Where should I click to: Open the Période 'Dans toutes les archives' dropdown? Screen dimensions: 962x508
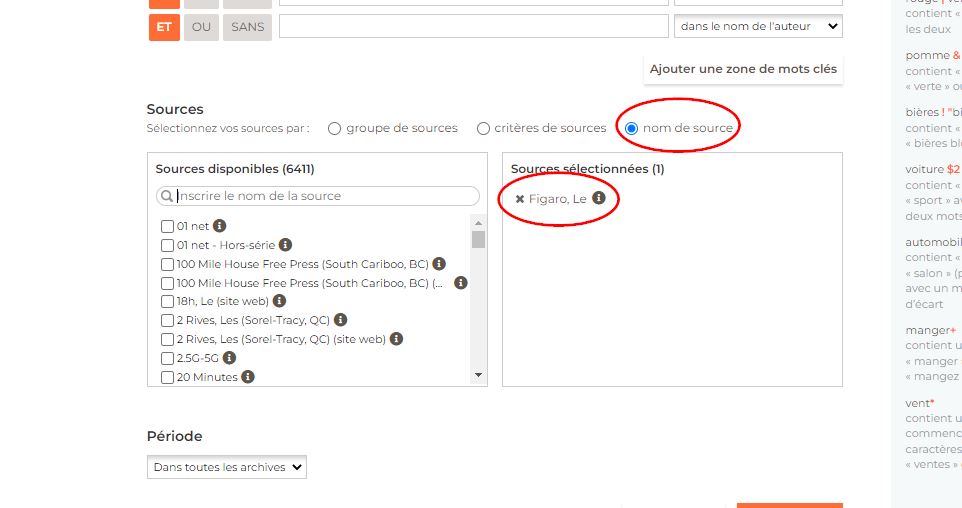(x=226, y=467)
